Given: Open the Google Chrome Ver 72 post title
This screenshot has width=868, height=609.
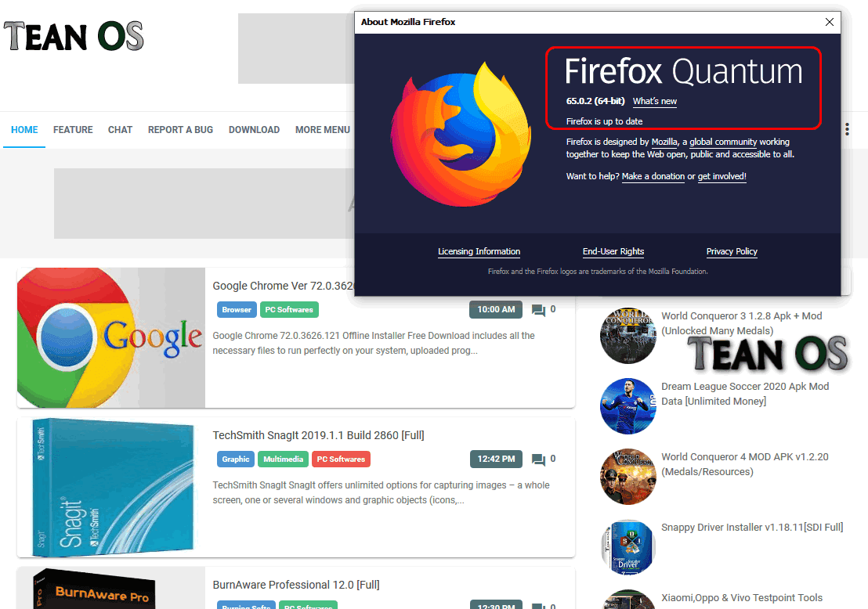Looking at the screenshot, I should pos(283,286).
